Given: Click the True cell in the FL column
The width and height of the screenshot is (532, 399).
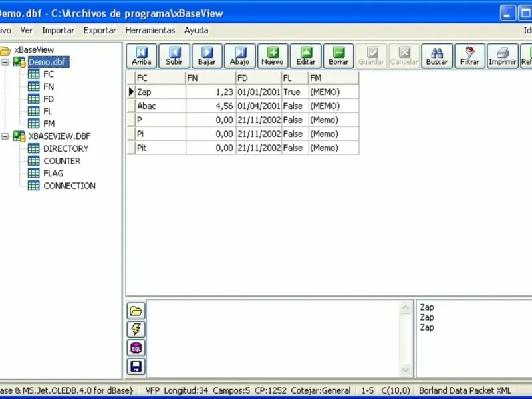Looking at the screenshot, I should pyautogui.click(x=295, y=92).
